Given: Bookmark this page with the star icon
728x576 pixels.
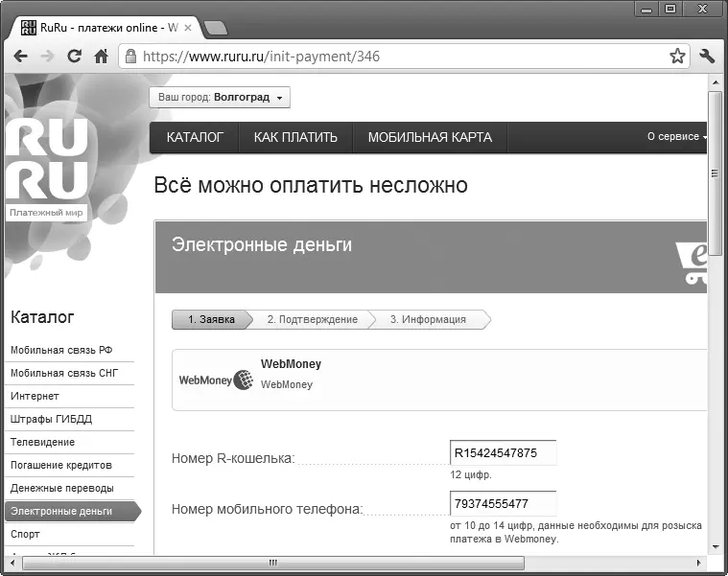Looking at the screenshot, I should (x=677, y=57).
